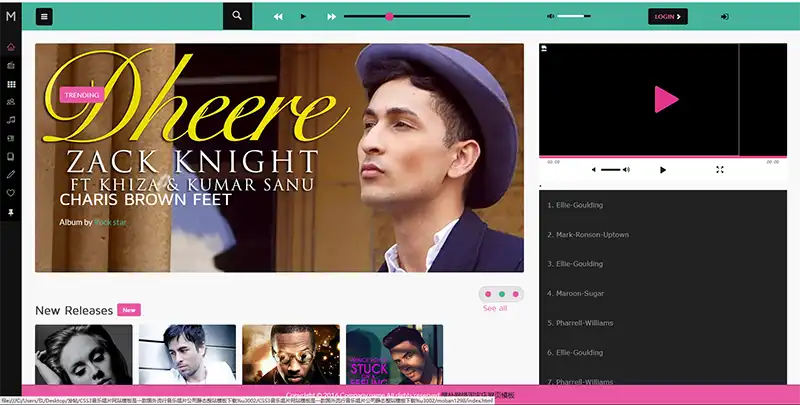The image size is (800, 405).
Task: Click the sign-in arrow icon beside LOGIN
Action: pos(724,17)
